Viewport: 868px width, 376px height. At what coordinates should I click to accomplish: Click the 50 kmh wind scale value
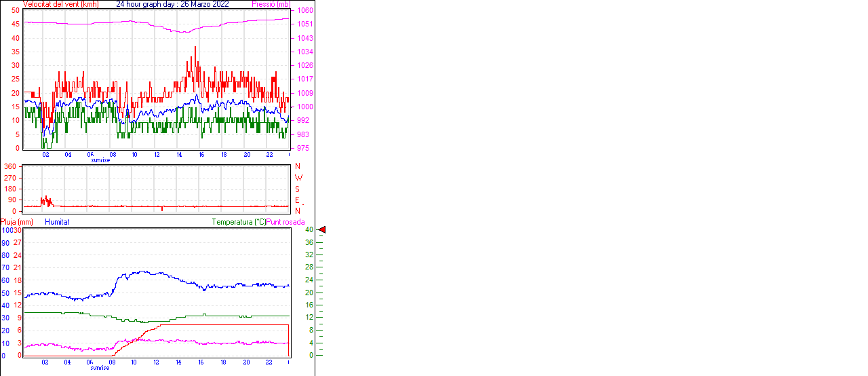[x=16, y=11]
